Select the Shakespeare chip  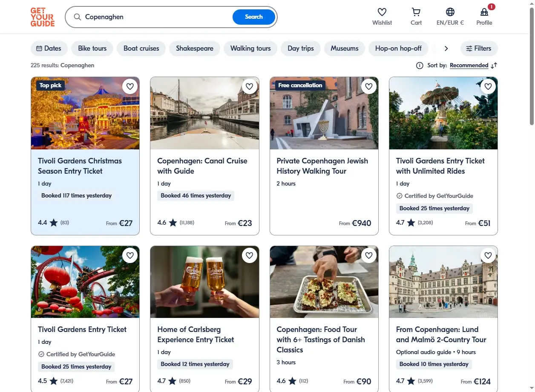[195, 49]
